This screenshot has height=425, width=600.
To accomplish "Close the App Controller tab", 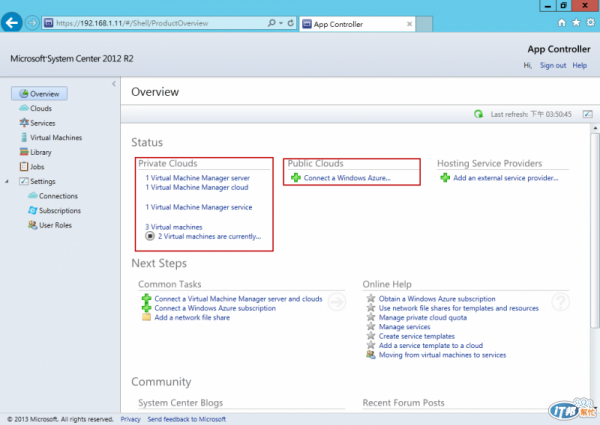I will pyautogui.click(x=409, y=24).
